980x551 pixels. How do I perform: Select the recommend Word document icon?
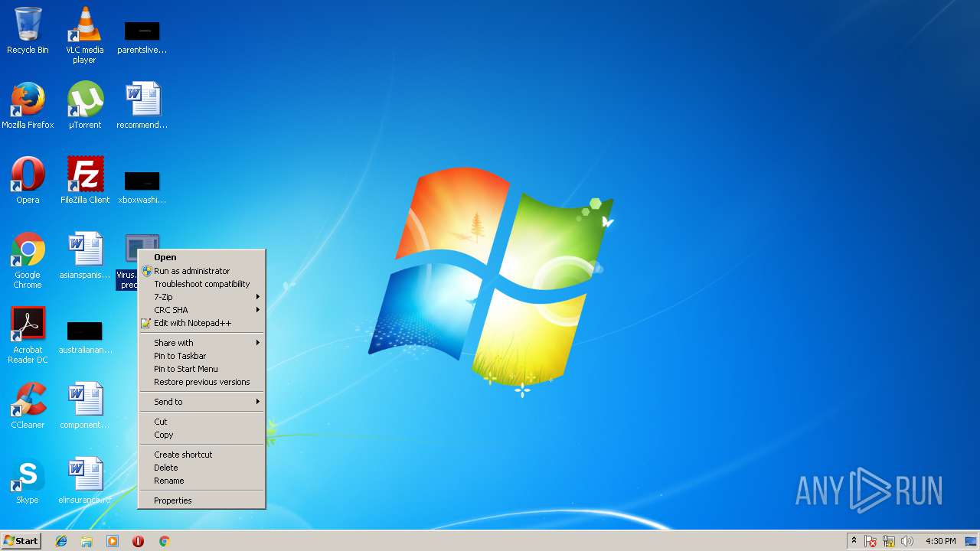pyautogui.click(x=142, y=106)
